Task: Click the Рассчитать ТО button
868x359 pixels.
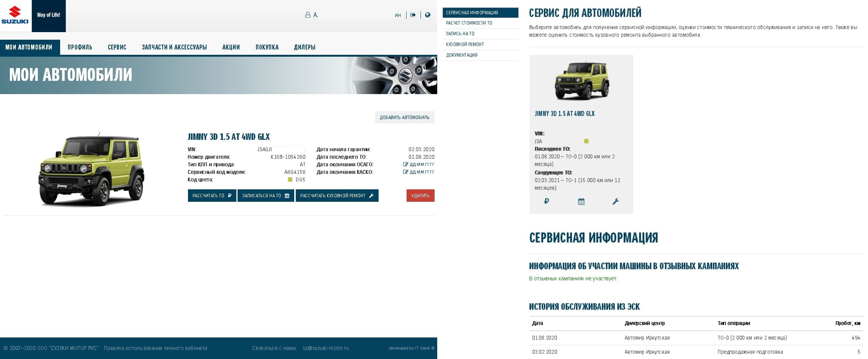Action: click(212, 196)
